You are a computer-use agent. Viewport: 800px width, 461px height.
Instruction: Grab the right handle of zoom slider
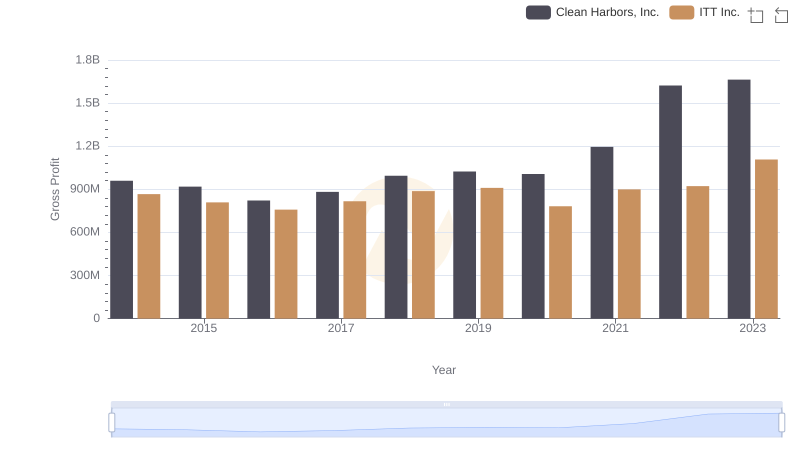(x=781, y=422)
